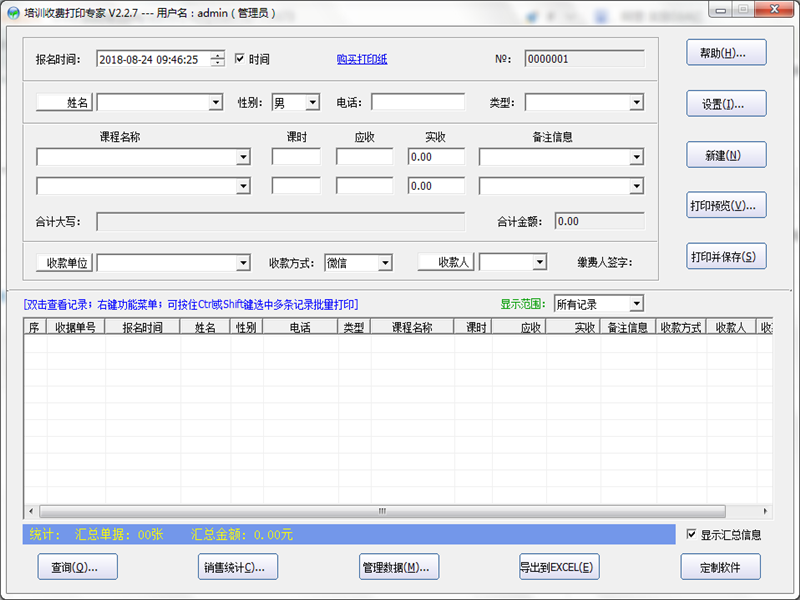The image size is (800, 600).
Task: Click the table's 姓名 column header
Action: pyautogui.click(x=205, y=327)
